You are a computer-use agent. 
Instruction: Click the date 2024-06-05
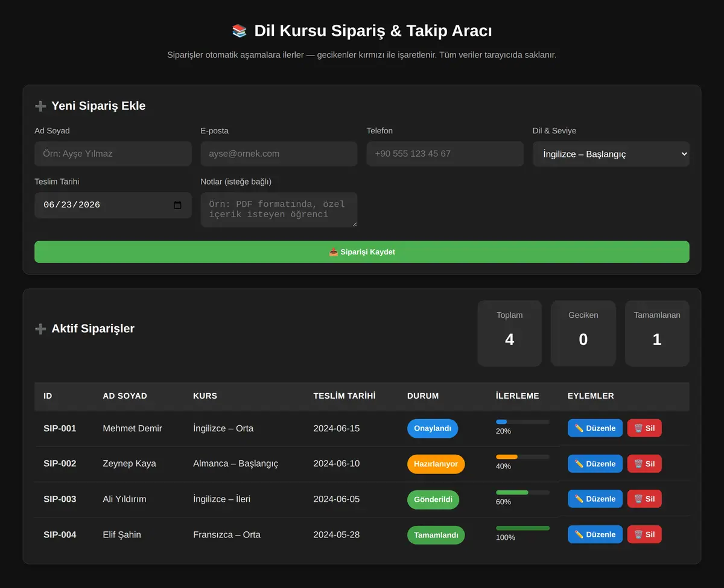(x=337, y=499)
